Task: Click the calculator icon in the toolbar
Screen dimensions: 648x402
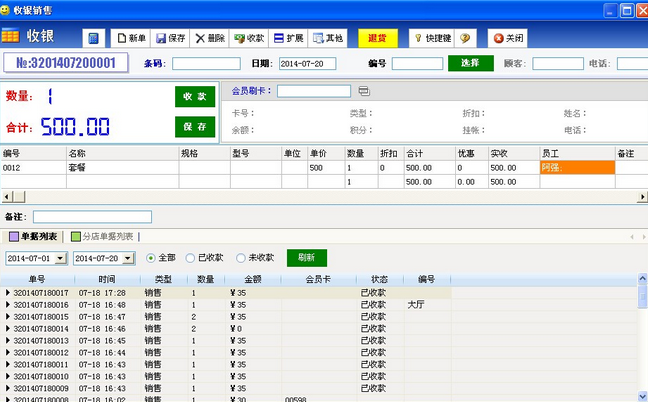Action: 93,38
